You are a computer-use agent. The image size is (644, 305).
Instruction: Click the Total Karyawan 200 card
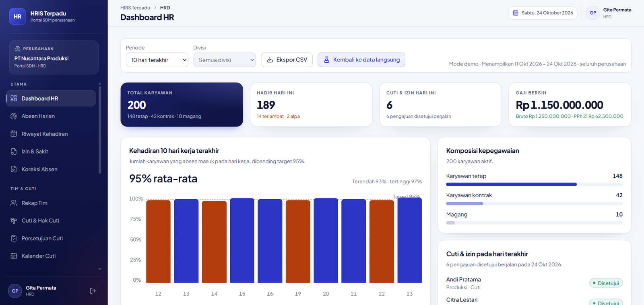[182, 104]
